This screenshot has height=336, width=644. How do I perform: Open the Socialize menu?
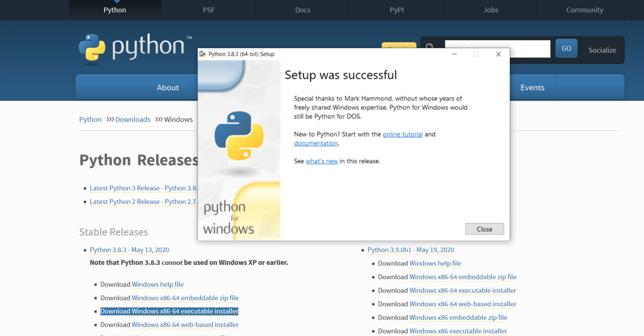point(602,50)
